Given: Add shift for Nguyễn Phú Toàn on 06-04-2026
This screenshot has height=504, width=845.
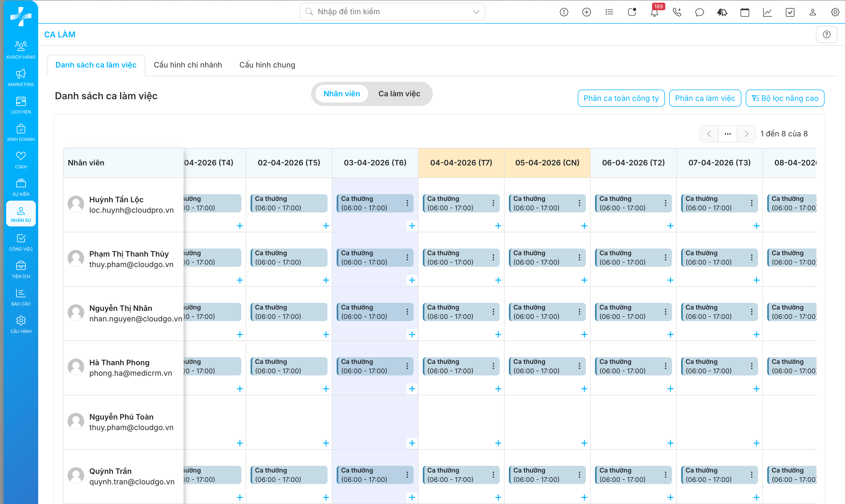Looking at the screenshot, I should 670,443.
